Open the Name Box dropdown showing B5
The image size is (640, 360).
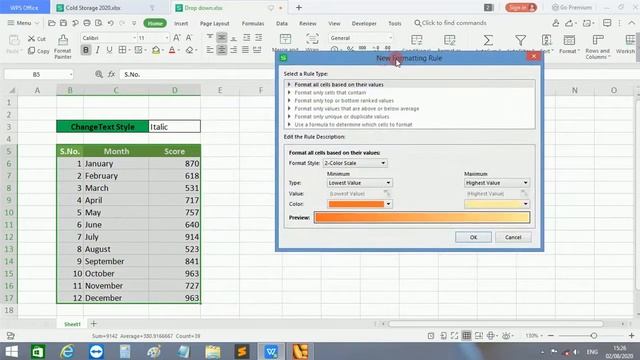coord(71,74)
